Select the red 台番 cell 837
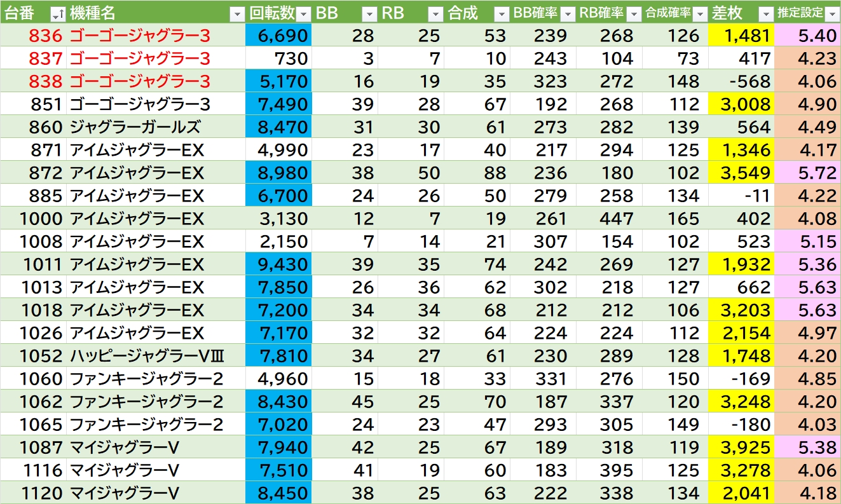841x504 pixels. tap(33, 58)
